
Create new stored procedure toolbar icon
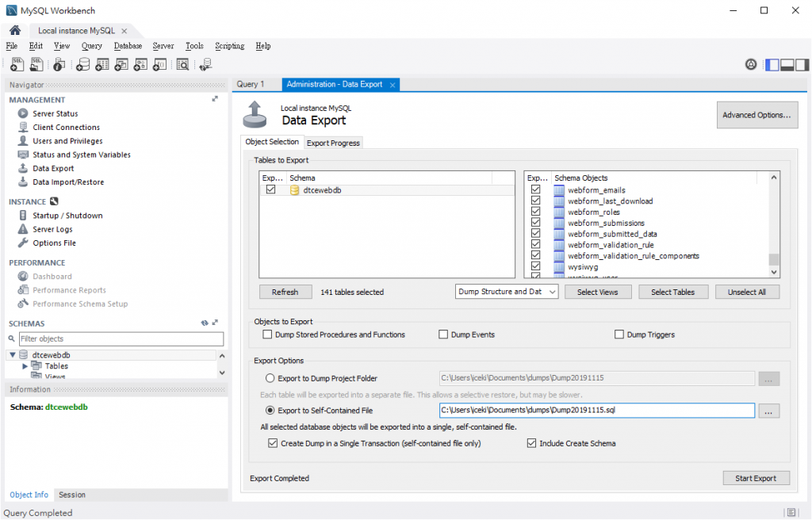click(x=140, y=64)
